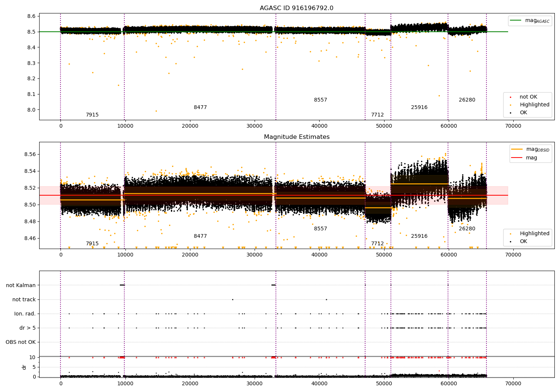
Task: Click the 8.46 y-axis tick label
Action: [x=30, y=239]
